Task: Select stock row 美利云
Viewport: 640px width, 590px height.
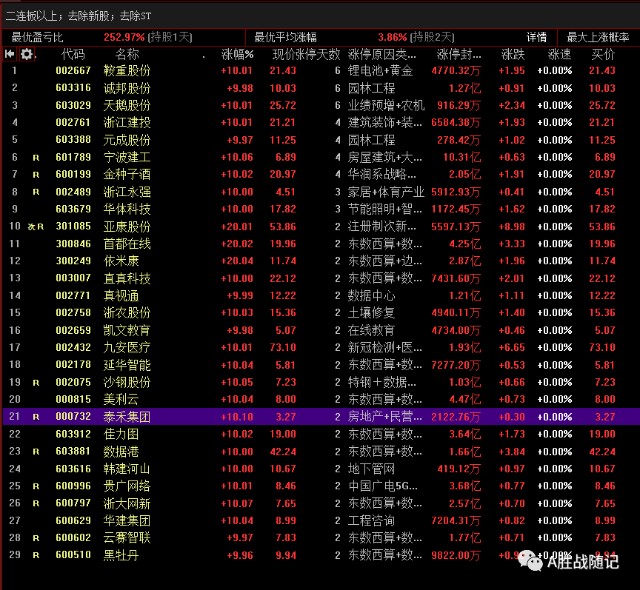Action: click(320, 399)
